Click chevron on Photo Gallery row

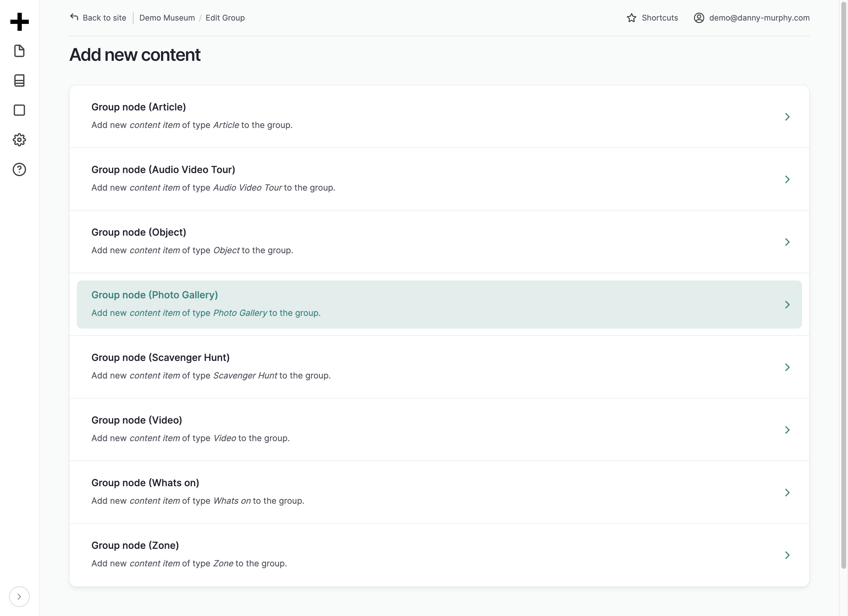(787, 305)
